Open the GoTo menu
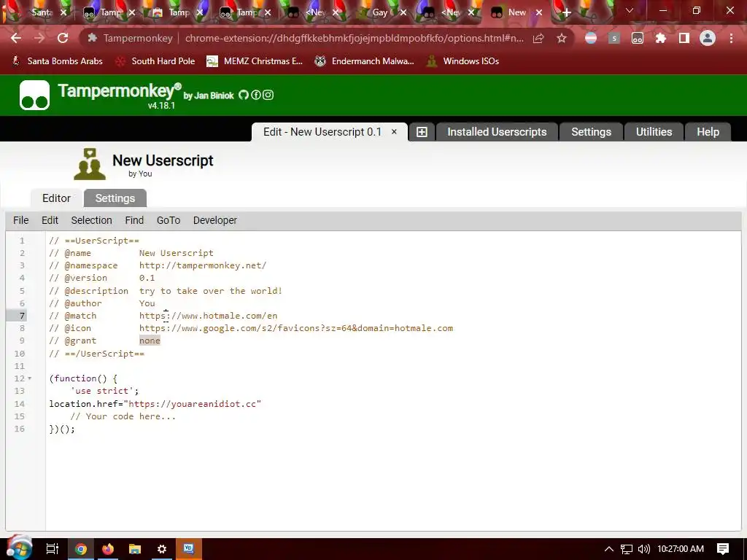The image size is (747, 560). point(169,220)
